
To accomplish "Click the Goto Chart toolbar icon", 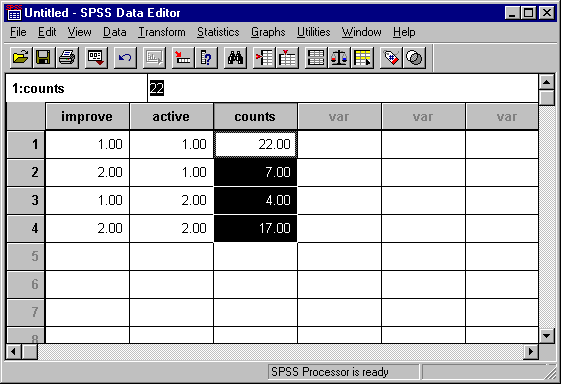I will 154,58.
